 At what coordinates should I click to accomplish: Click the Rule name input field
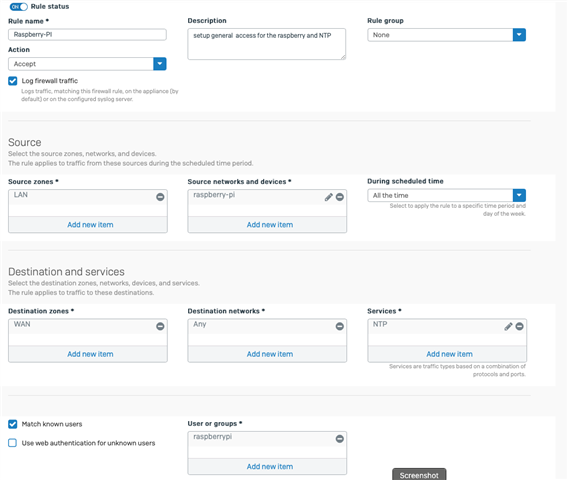point(87,34)
